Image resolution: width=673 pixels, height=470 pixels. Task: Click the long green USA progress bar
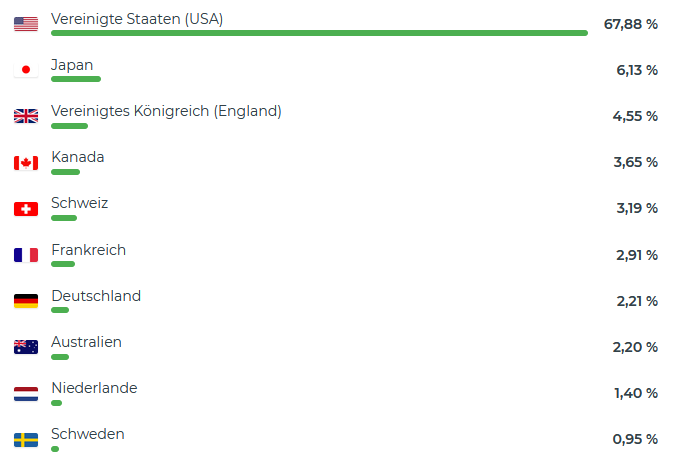click(x=319, y=33)
